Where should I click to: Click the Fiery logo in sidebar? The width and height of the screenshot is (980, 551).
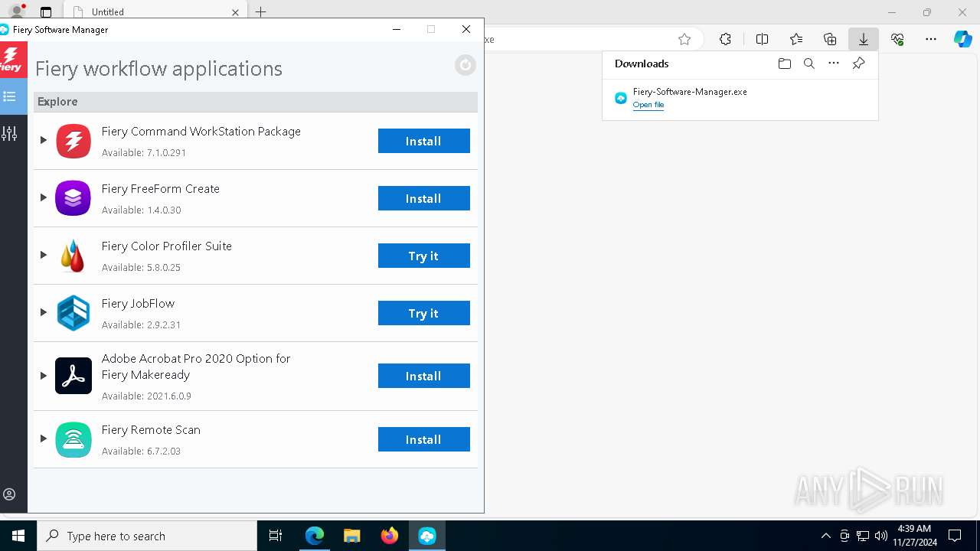click(x=11, y=60)
